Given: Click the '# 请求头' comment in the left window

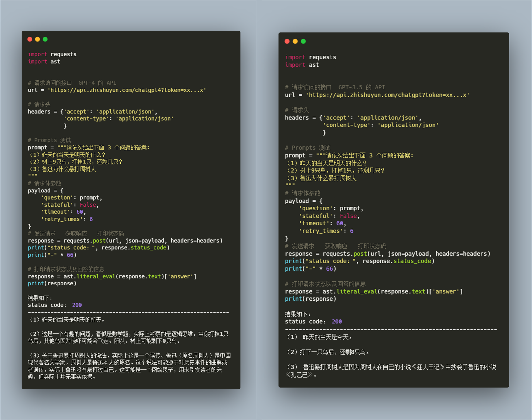Looking at the screenshot, I should (x=39, y=105).
